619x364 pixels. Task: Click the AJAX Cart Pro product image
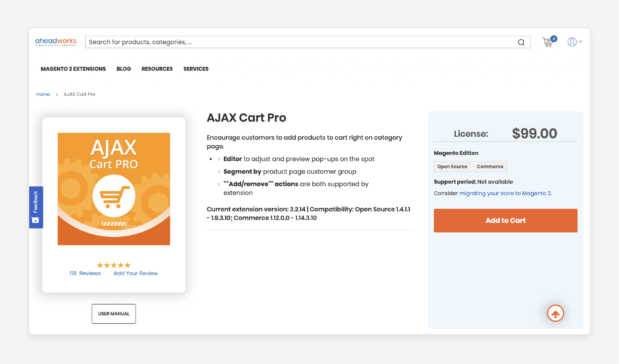tap(114, 189)
